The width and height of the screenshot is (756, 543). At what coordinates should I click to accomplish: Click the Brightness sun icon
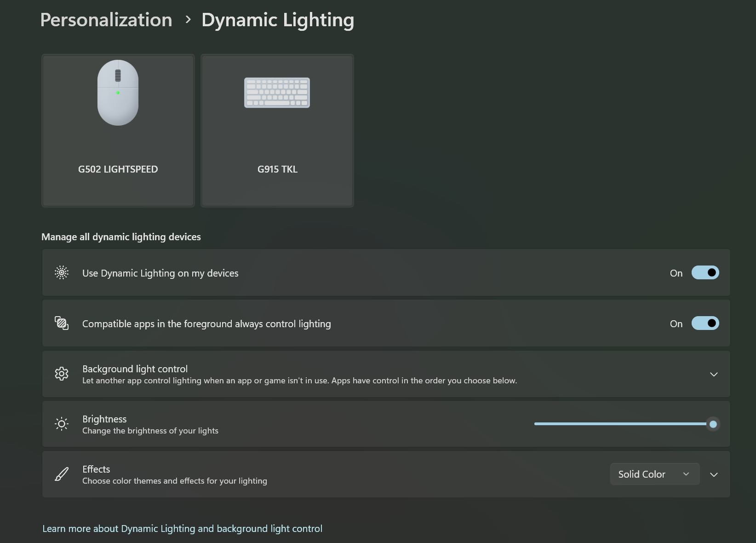(x=62, y=424)
